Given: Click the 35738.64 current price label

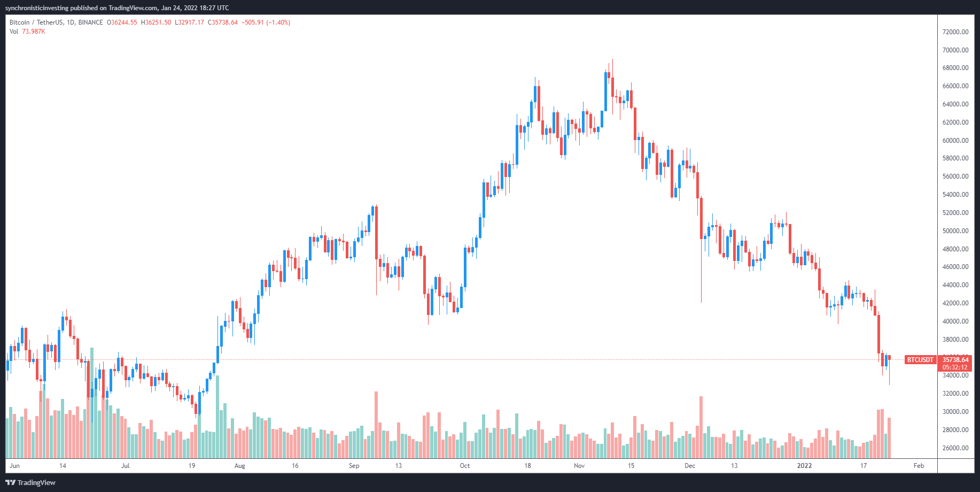Looking at the screenshot, I should [955, 360].
